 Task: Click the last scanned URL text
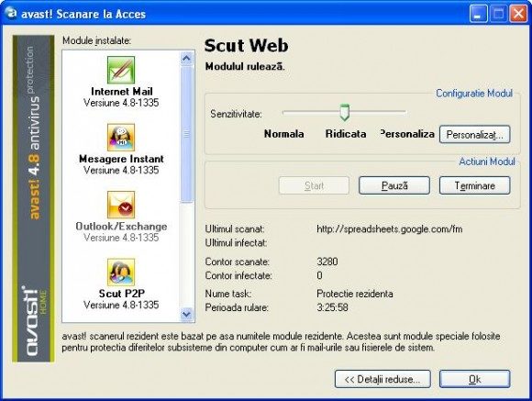coord(389,229)
